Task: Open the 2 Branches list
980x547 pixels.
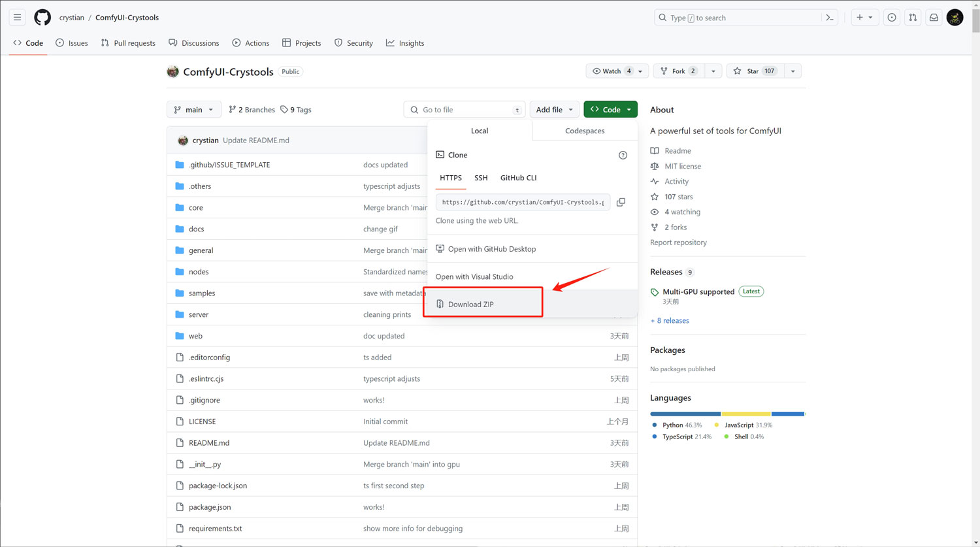Action: 252,110
